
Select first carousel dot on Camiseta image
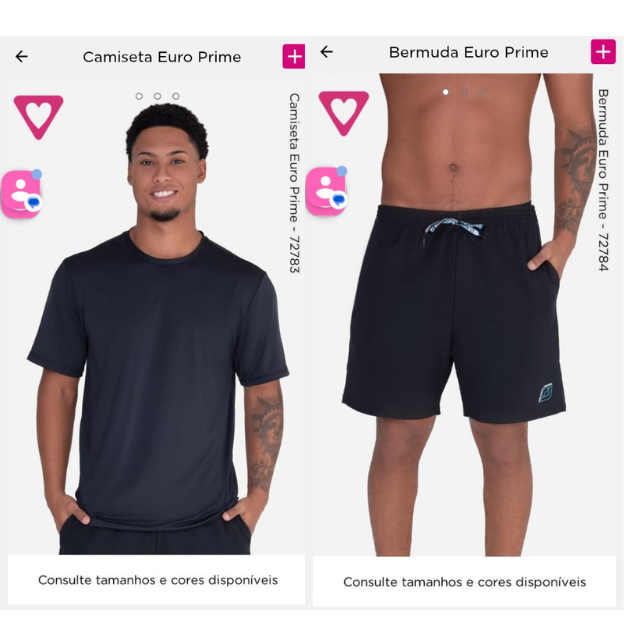(x=139, y=96)
